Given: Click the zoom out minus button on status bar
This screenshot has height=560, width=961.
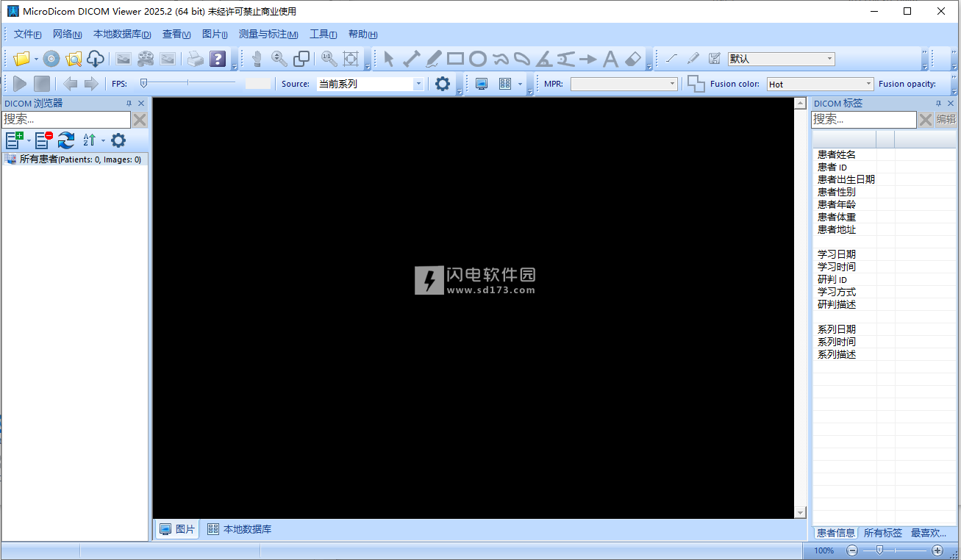Looking at the screenshot, I should click(x=852, y=550).
